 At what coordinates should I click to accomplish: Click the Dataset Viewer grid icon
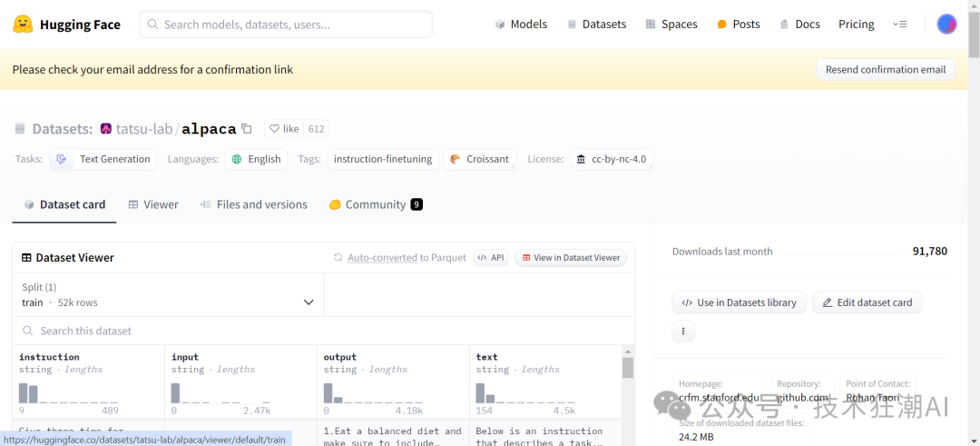[27, 258]
